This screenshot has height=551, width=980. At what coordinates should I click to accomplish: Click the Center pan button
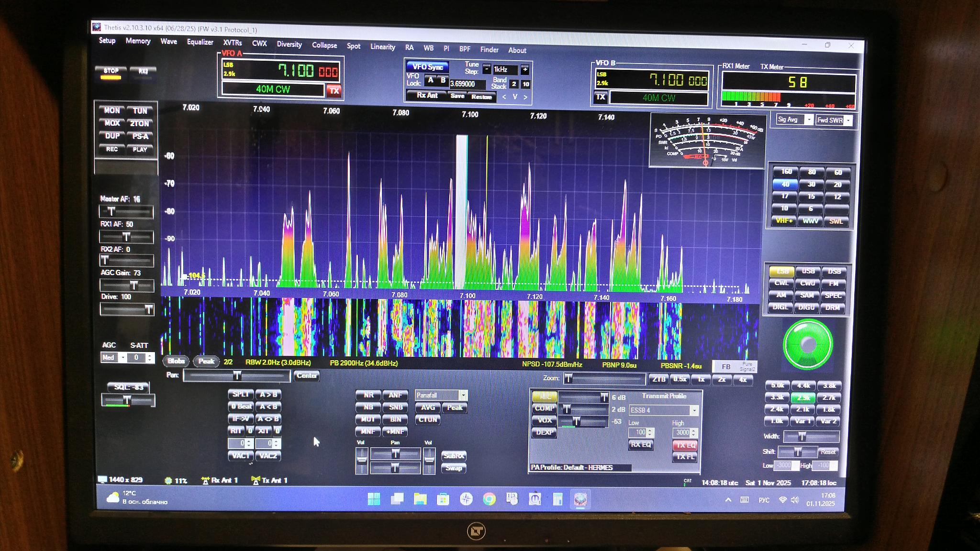click(x=306, y=375)
